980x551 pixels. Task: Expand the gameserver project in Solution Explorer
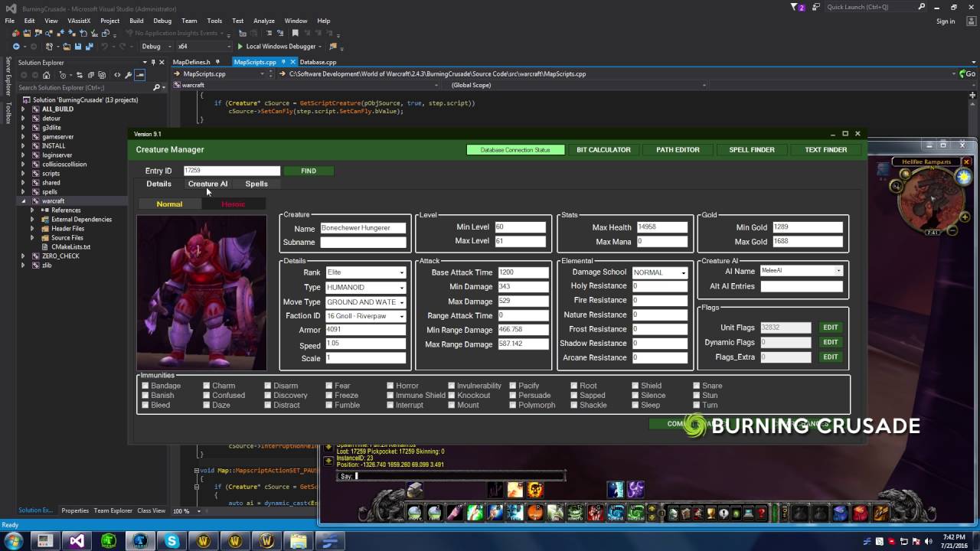[23, 137]
